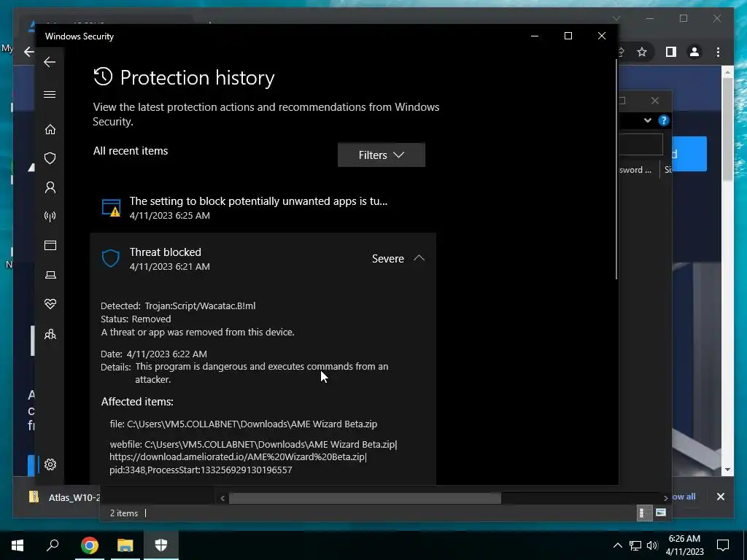Expand File Explorer ribbon chevron
The width and height of the screenshot is (747, 560).
pos(648,120)
